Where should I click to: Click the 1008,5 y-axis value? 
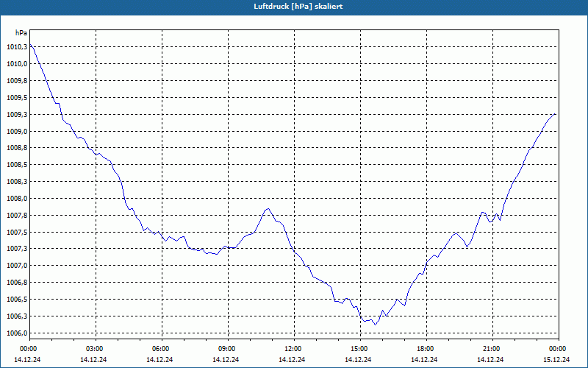coord(17,165)
